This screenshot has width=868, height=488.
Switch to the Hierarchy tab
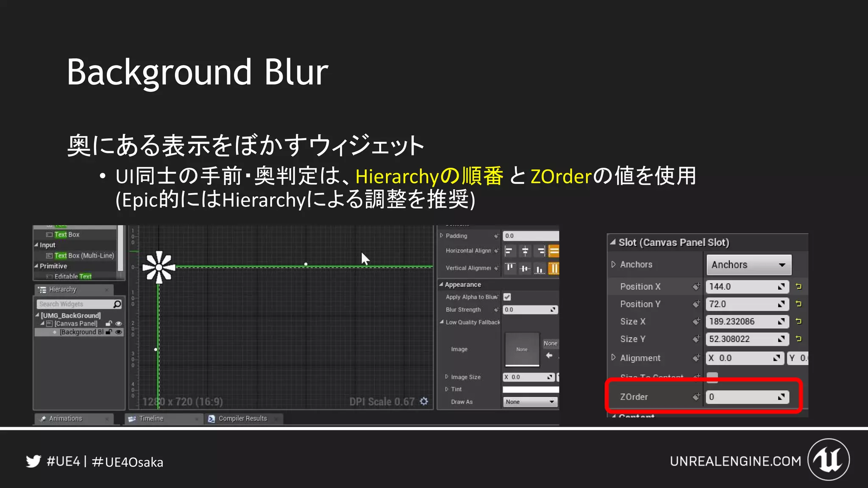point(74,289)
